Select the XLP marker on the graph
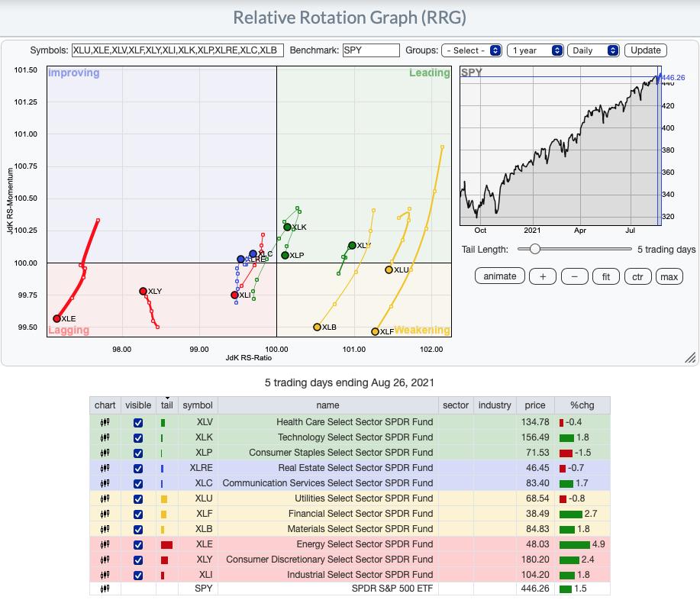Screen dimensions: 700x600 tap(285, 256)
